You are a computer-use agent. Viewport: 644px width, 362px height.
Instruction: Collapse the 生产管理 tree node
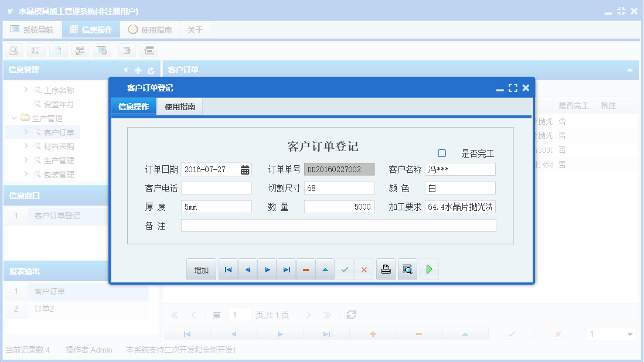point(13,118)
